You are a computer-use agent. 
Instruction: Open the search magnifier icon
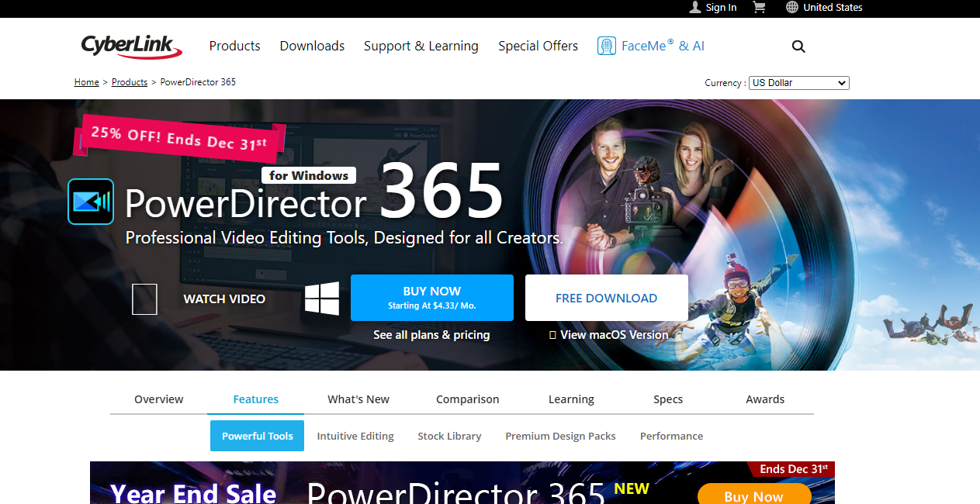tap(798, 47)
